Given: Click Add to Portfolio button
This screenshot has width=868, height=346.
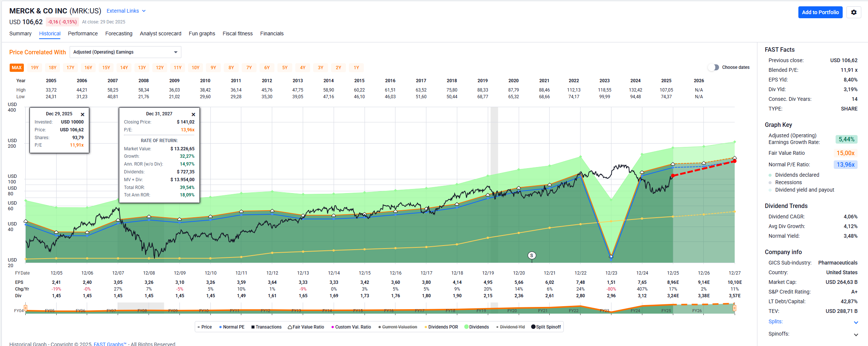Looking at the screenshot, I should click(820, 12).
